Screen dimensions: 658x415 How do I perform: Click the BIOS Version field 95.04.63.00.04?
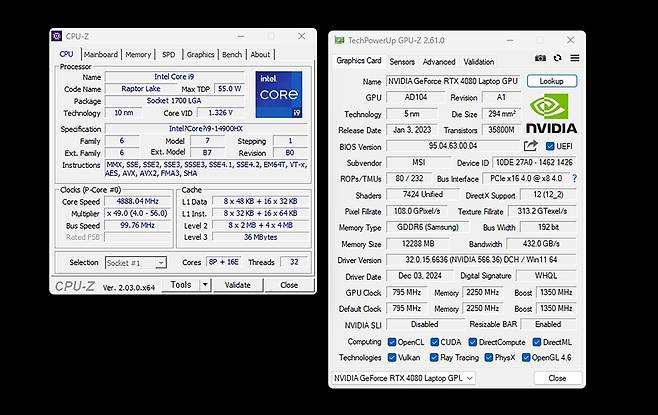(453, 146)
